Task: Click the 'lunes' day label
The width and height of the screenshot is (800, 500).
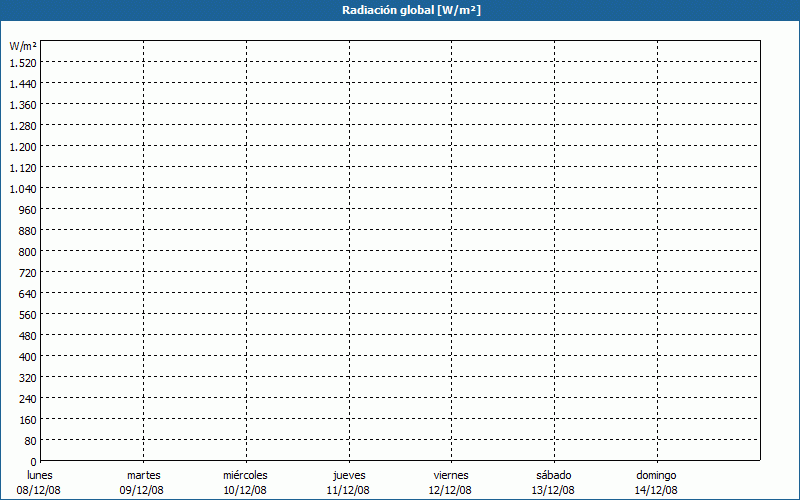Action: click(x=40, y=475)
